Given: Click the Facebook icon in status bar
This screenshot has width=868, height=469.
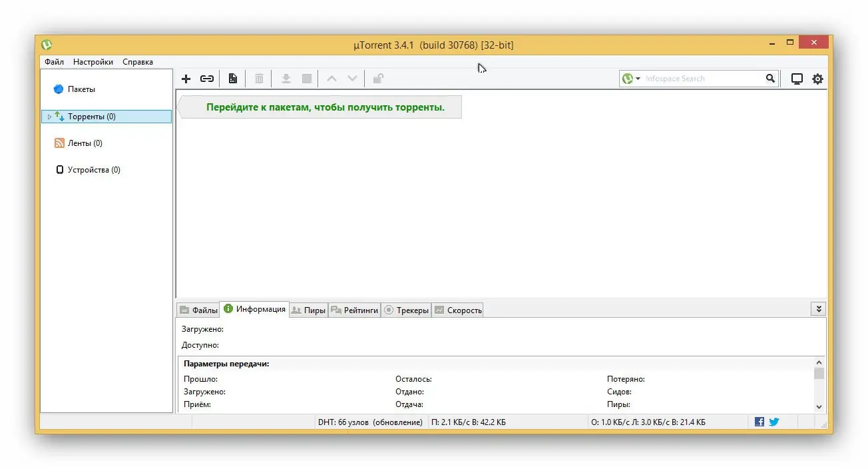Looking at the screenshot, I should [759, 422].
